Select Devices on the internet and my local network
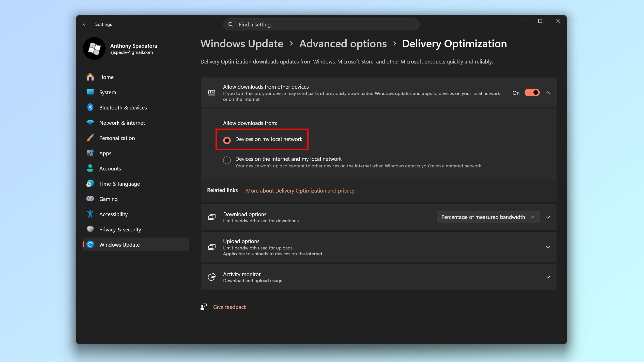The image size is (644, 362). (x=226, y=160)
